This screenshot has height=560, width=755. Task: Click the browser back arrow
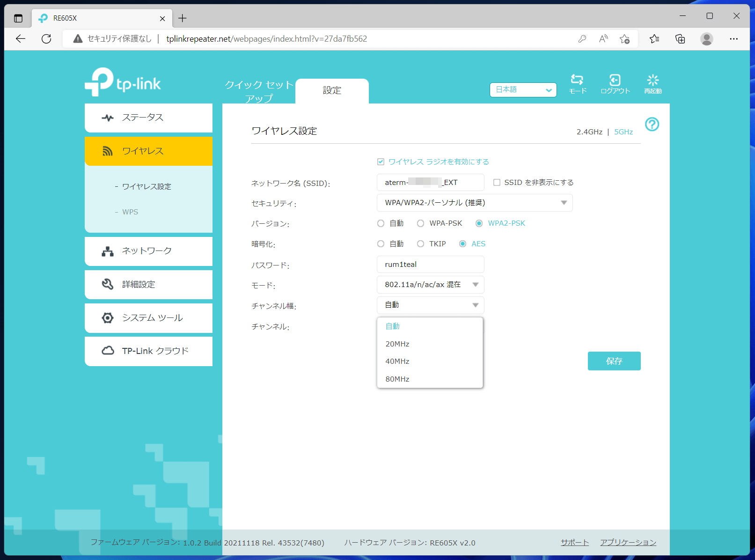click(21, 39)
